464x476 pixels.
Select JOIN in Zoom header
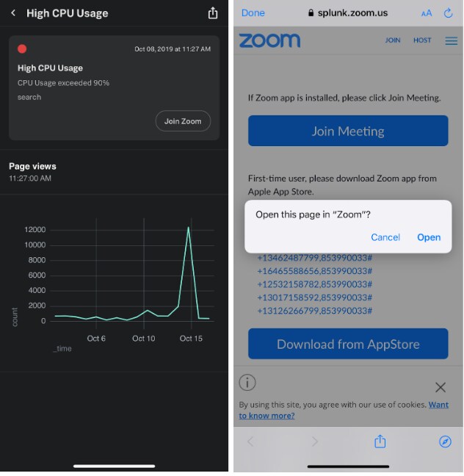click(x=393, y=40)
